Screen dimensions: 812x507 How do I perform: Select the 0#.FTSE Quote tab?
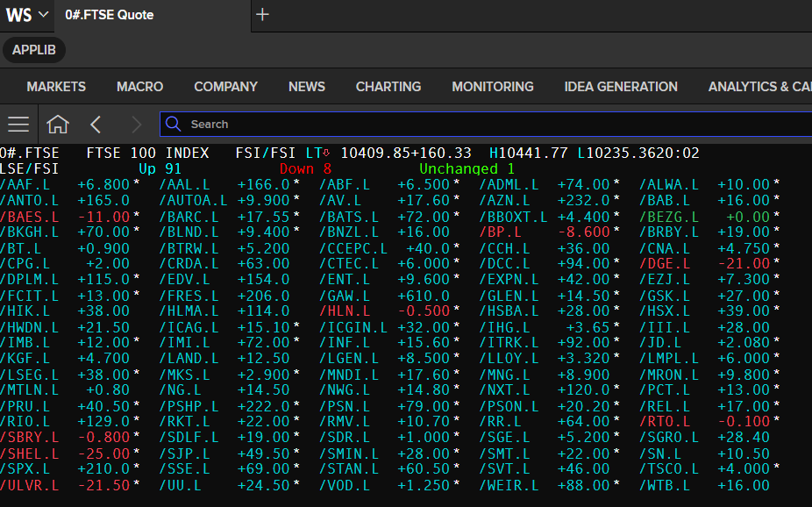pyautogui.click(x=110, y=15)
